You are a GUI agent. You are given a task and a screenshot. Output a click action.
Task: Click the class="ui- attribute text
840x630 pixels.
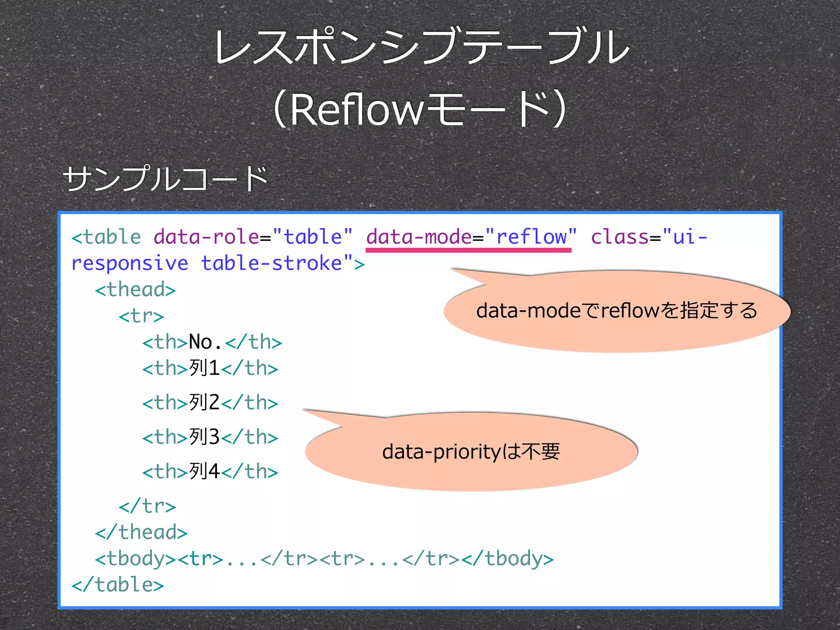tap(649, 237)
